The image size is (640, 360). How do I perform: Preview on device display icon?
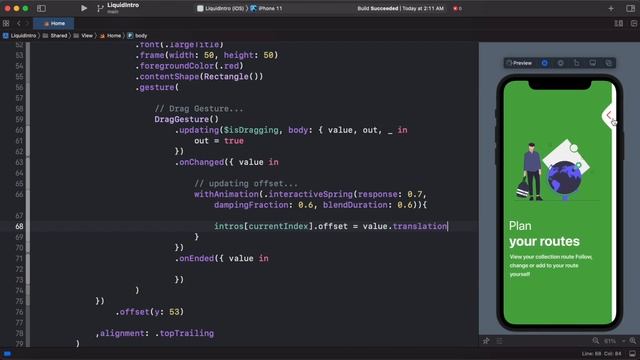[x=592, y=63]
